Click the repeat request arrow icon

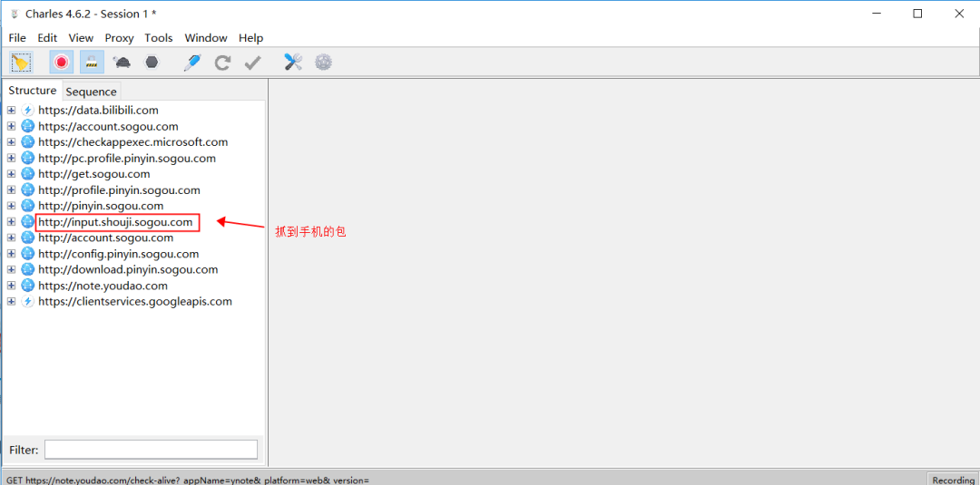pos(222,63)
